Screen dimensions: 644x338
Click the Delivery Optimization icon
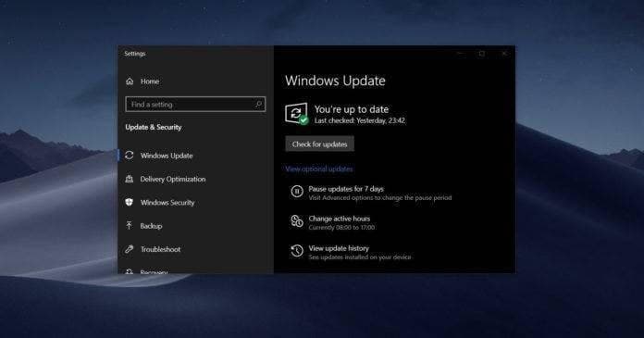coord(130,179)
